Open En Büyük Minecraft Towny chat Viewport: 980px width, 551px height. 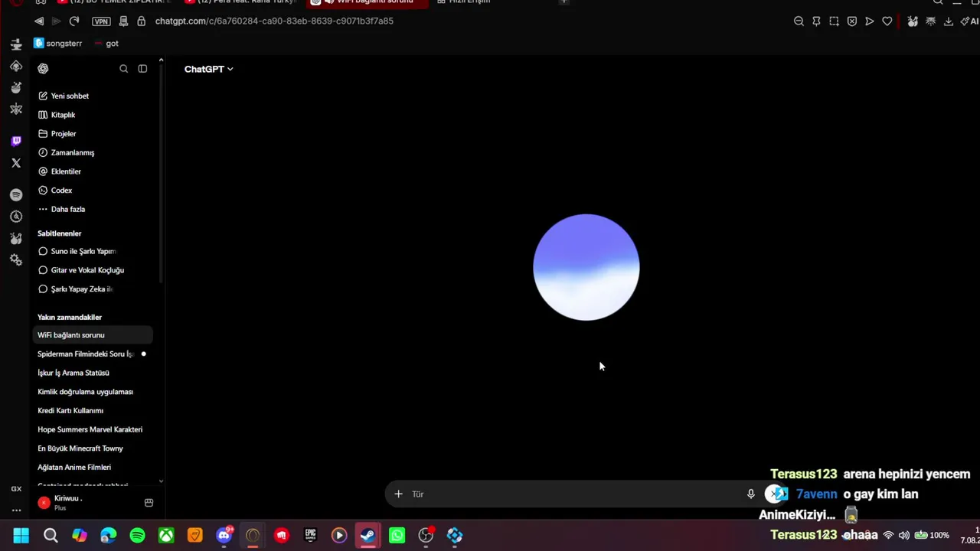93,448
